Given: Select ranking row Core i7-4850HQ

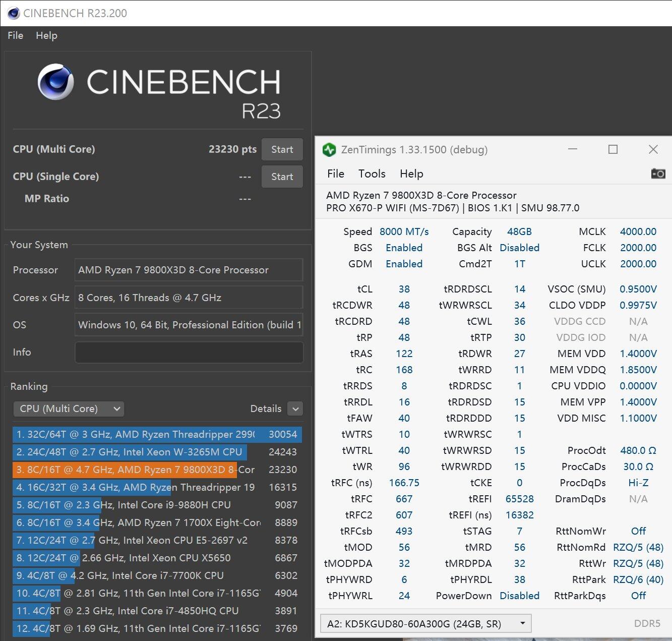Looking at the screenshot, I should pos(157,611).
